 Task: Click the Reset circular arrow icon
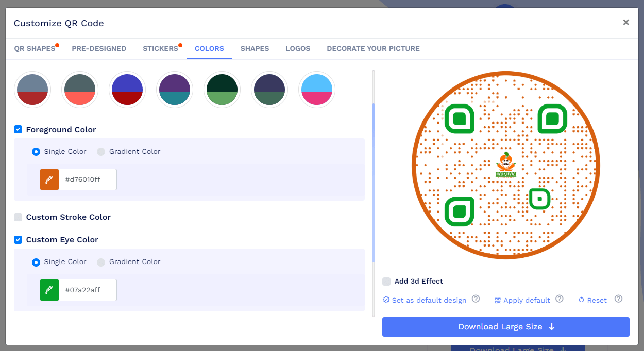coord(581,300)
